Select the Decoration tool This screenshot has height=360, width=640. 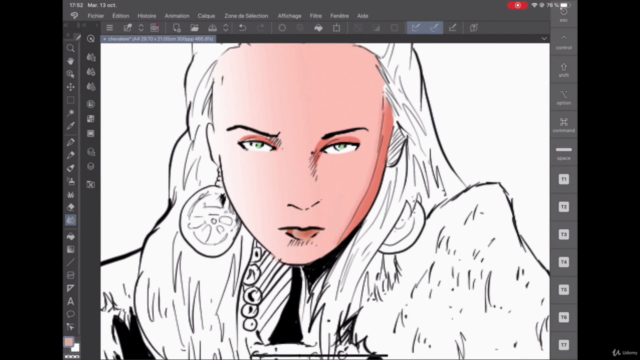pyautogui.click(x=71, y=194)
